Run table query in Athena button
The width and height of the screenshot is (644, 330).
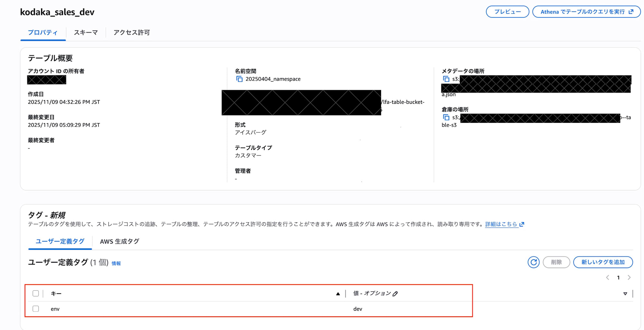tap(586, 12)
